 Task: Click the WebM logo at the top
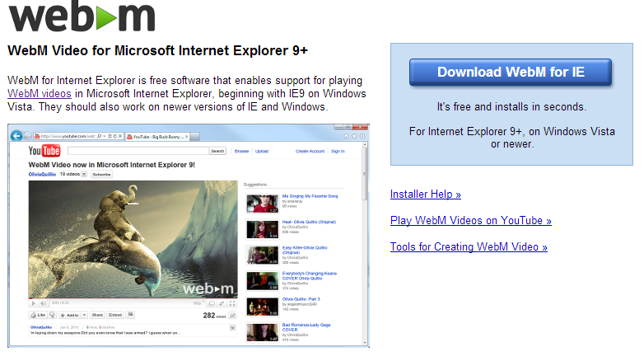click(x=82, y=16)
